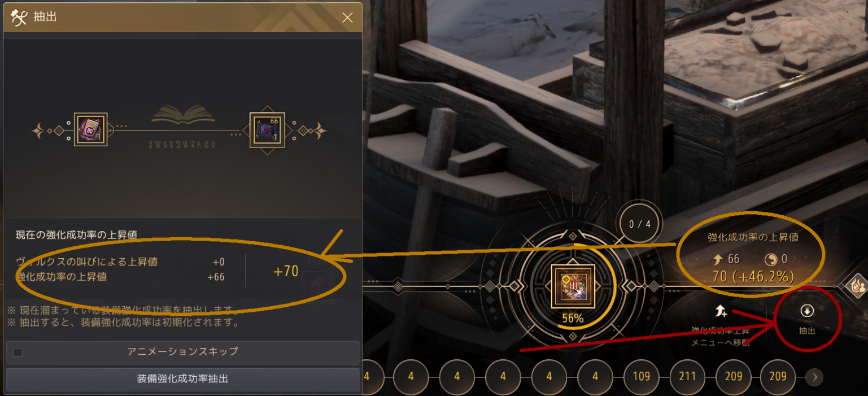Click the Valks cry orb icon showing 0

click(769, 260)
